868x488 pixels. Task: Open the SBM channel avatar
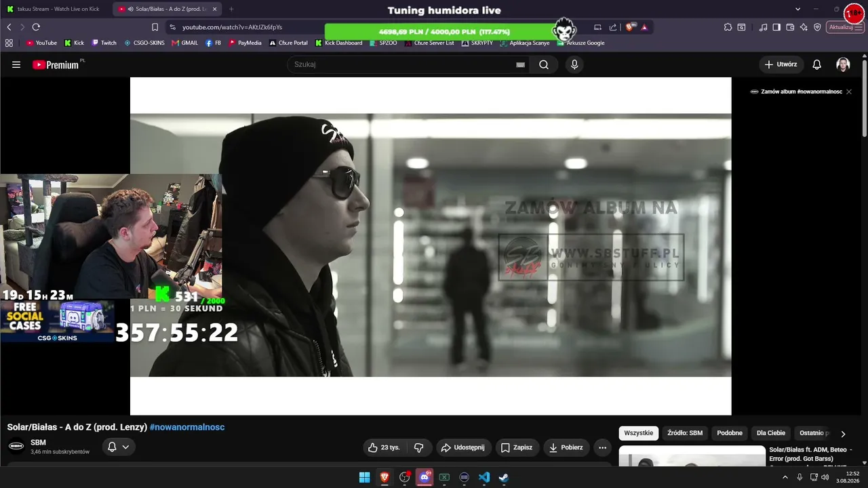click(16, 447)
